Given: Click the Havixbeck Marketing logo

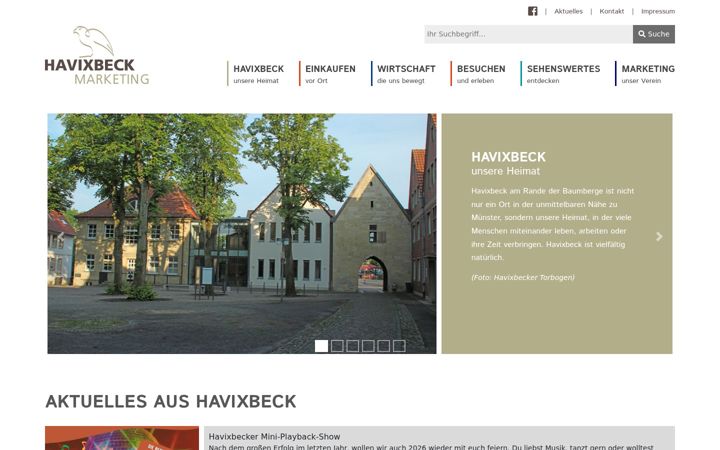Looking at the screenshot, I should 97,56.
